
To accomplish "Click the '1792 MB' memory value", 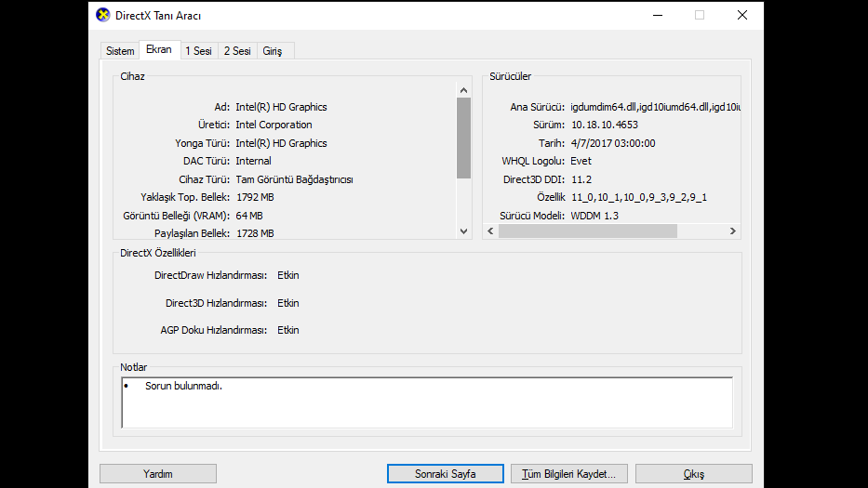I will [255, 197].
